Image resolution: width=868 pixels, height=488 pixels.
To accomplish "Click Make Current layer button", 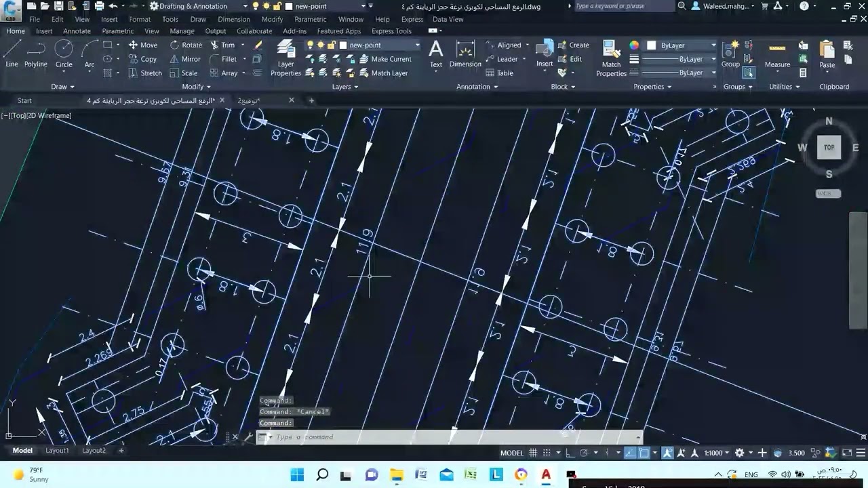I will 385,59.
